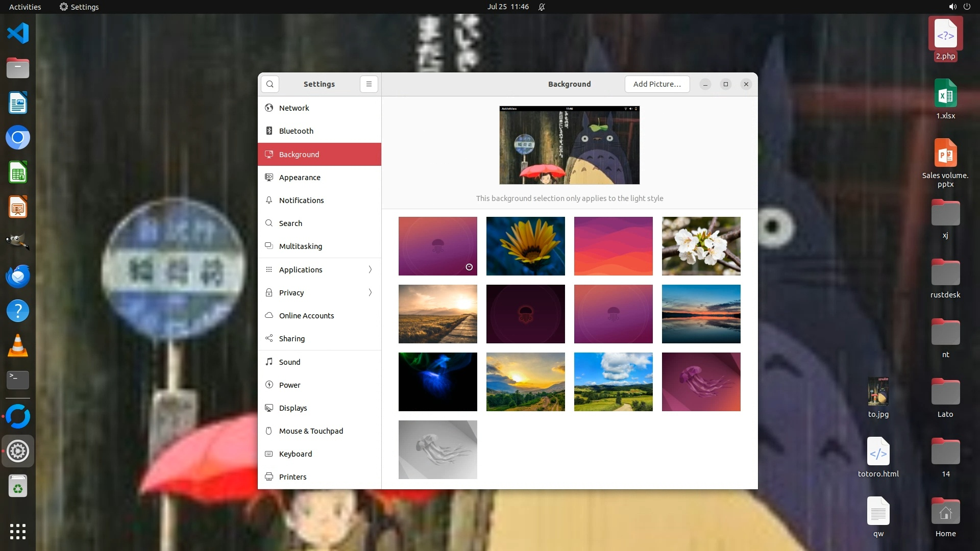Choose the white cherry blossom wallpaper
980x551 pixels.
(x=701, y=246)
